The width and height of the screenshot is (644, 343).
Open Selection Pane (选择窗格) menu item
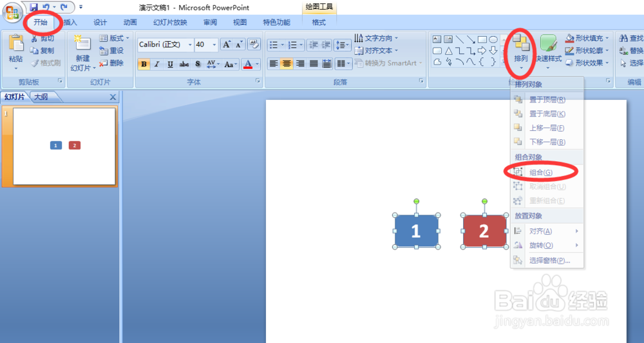[547, 260]
